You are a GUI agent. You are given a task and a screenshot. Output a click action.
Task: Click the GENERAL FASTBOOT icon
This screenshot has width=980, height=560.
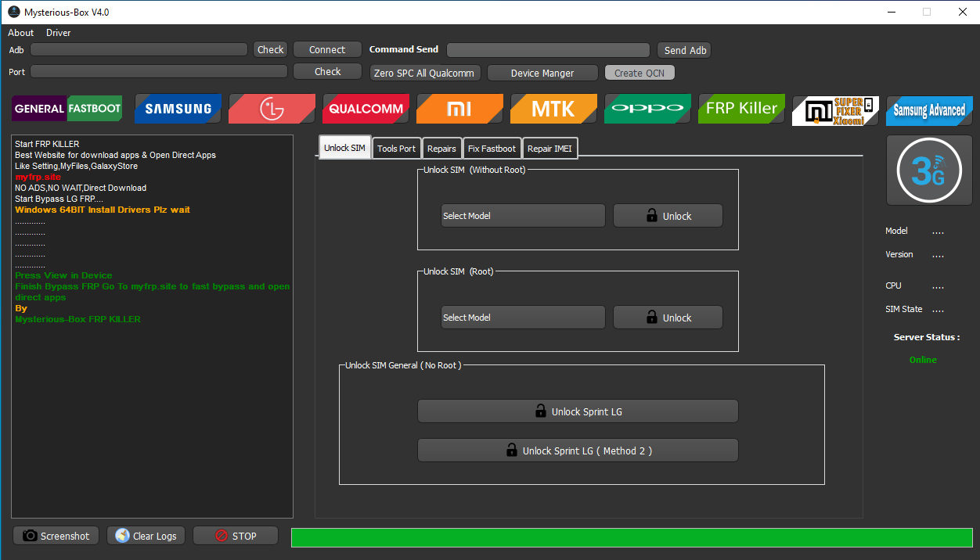[67, 108]
